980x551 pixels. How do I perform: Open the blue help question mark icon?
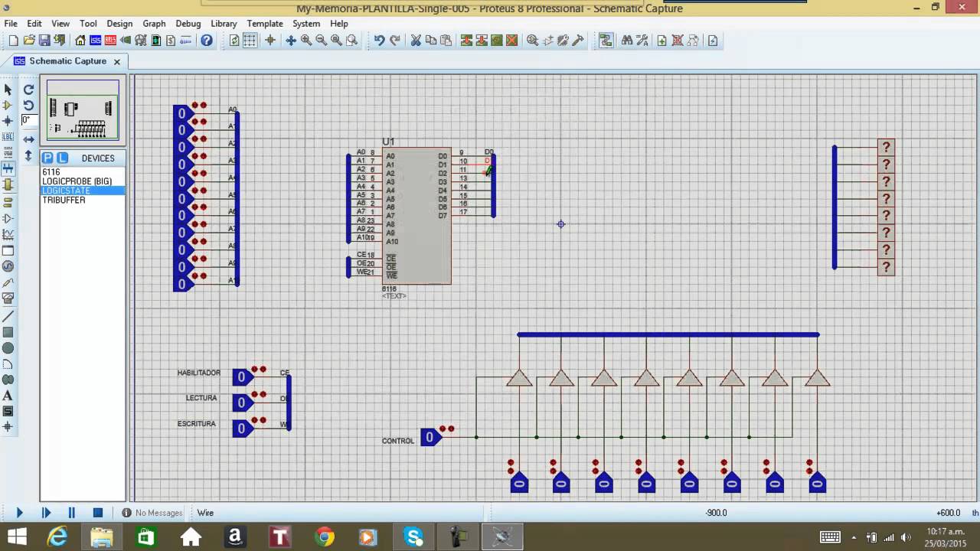(x=207, y=41)
